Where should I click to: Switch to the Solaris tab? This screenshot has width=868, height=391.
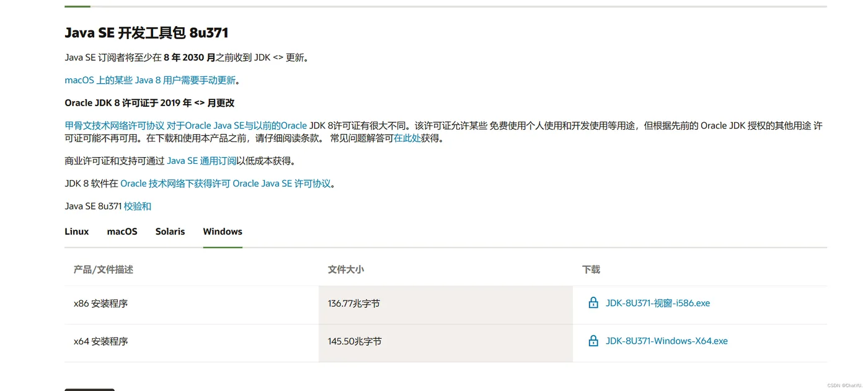click(x=170, y=231)
